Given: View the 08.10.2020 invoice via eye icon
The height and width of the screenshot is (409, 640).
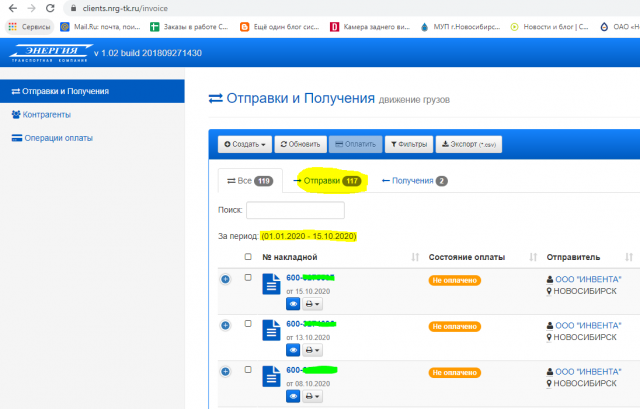Looking at the screenshot, I should pos(294,396).
